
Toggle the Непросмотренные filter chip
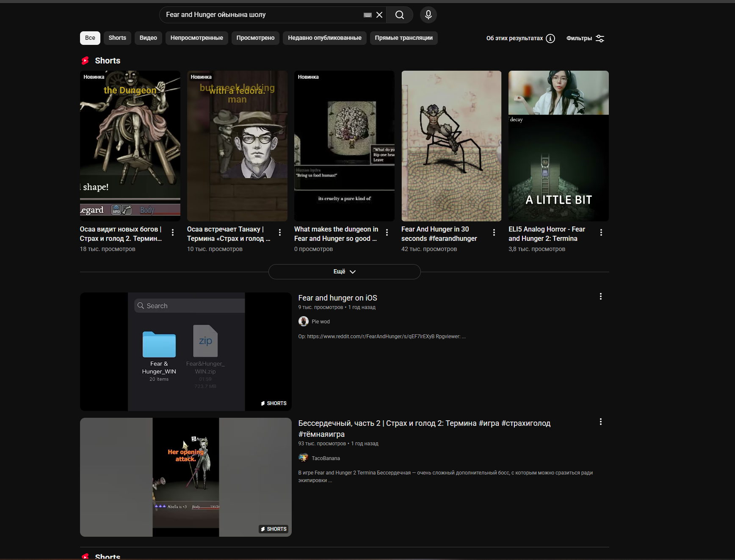pyautogui.click(x=196, y=38)
